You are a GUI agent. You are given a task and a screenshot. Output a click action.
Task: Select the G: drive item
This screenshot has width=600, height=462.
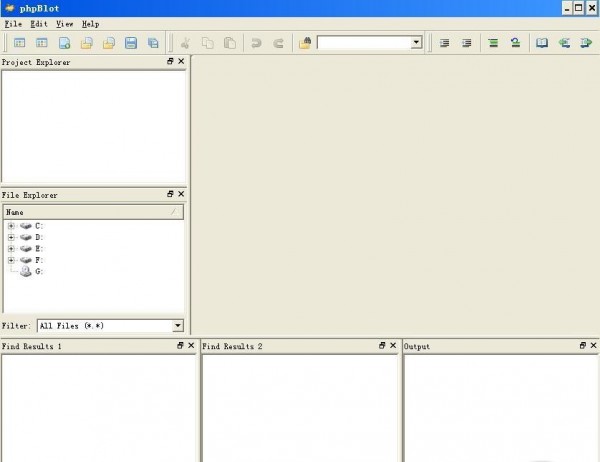[x=38, y=271]
